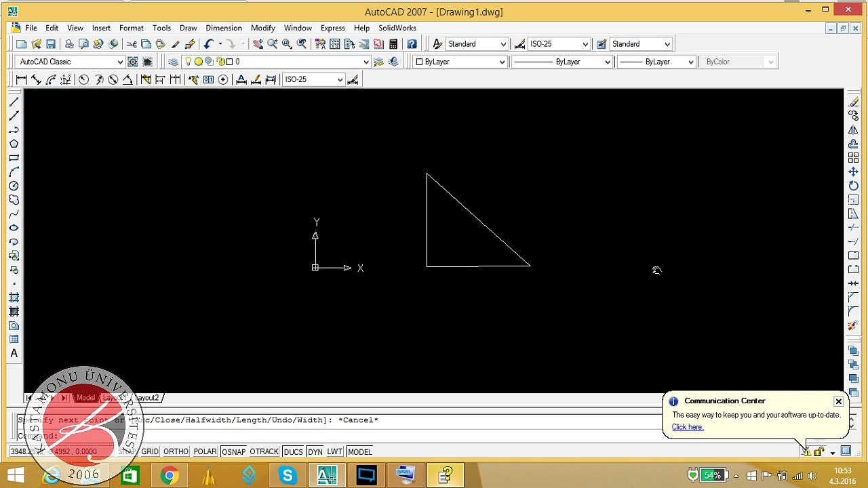The width and height of the screenshot is (868, 488).
Task: Open the table style Standard dropdown
Action: tap(641, 44)
